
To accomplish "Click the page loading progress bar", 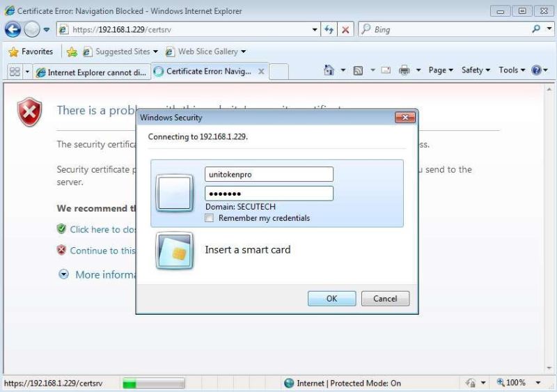I will (x=153, y=384).
